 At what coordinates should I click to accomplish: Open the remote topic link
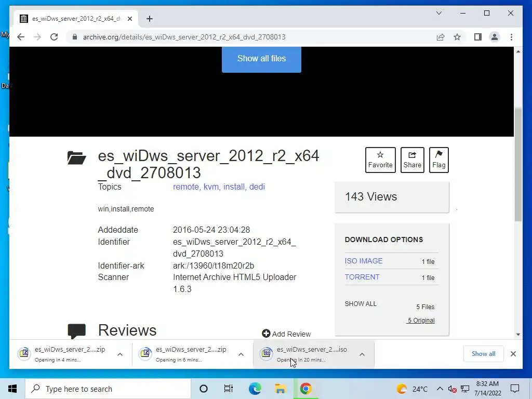tap(186, 187)
